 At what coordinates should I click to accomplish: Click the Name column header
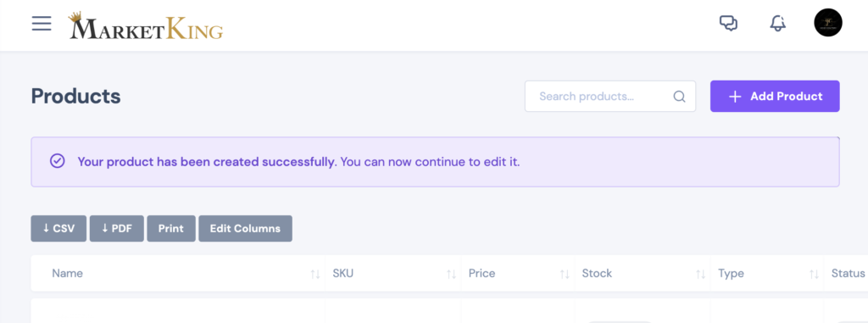point(68,274)
